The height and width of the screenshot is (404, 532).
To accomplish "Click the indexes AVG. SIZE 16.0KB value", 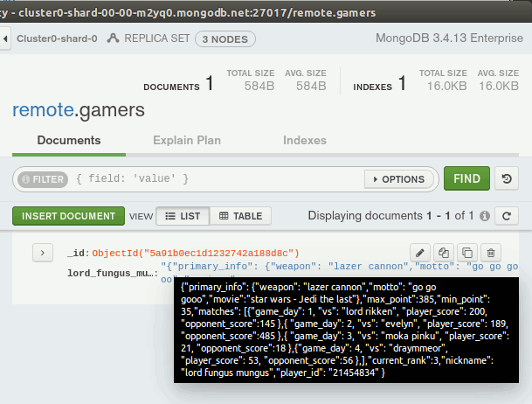I will (499, 86).
